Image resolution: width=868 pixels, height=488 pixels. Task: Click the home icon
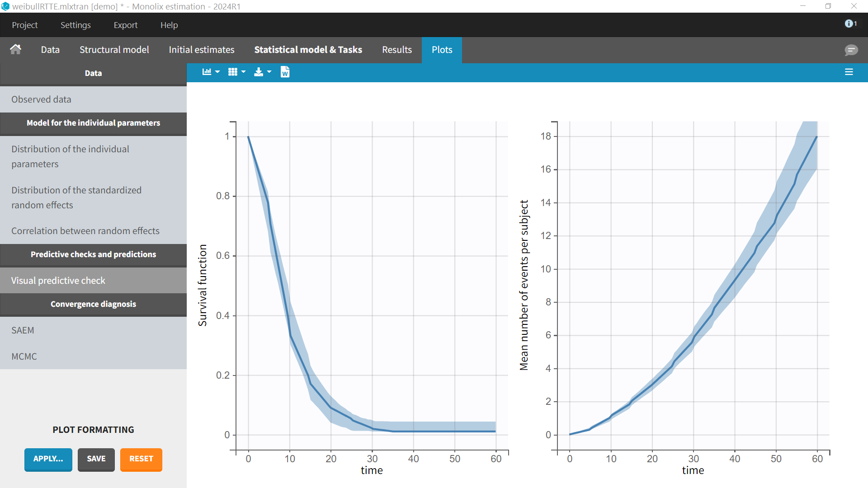[x=16, y=49]
